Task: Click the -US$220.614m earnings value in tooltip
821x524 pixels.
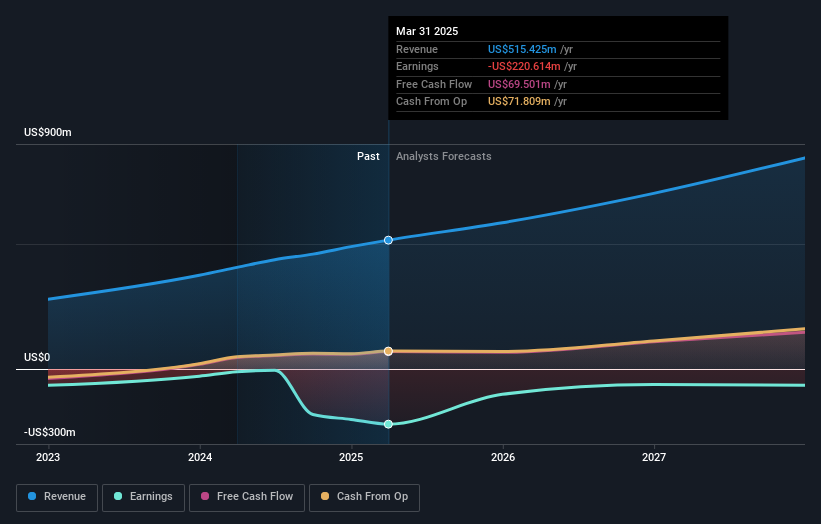Action: click(524, 66)
